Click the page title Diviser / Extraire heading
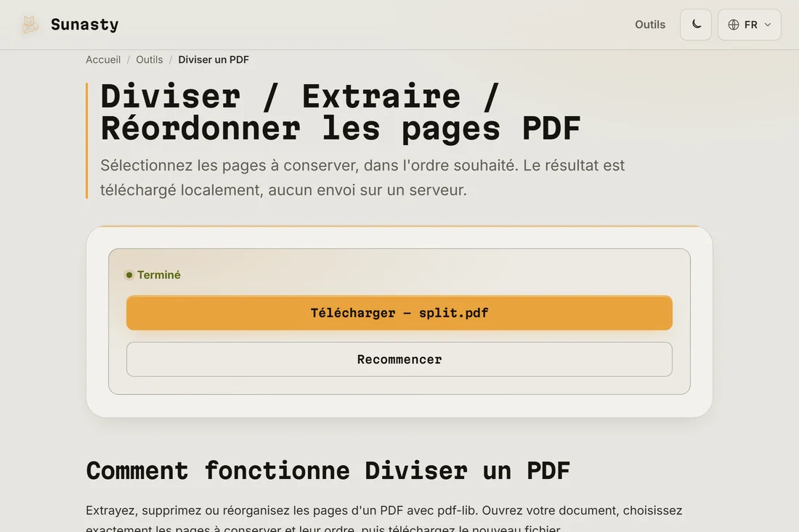The width and height of the screenshot is (799, 532). [341, 112]
